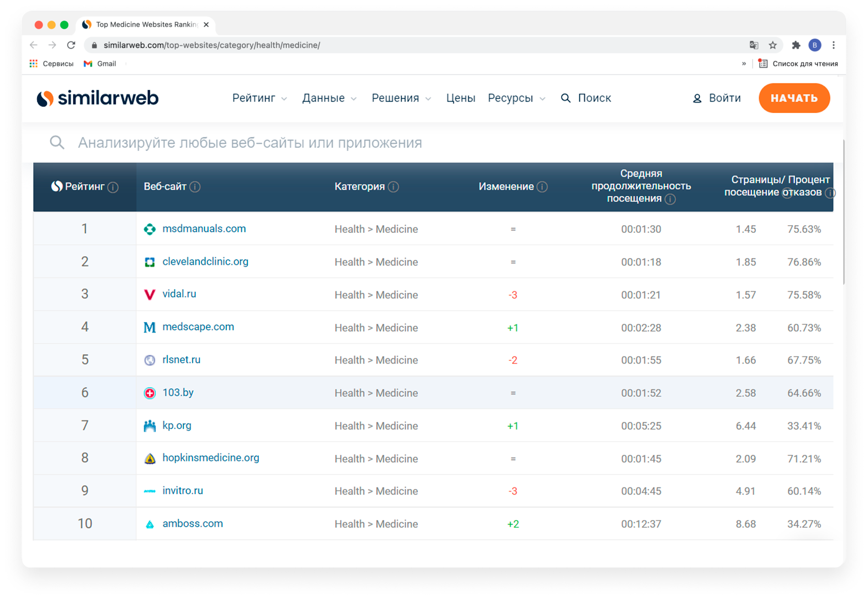
Task: Click the invitro.ru favicon
Action: pyautogui.click(x=150, y=492)
